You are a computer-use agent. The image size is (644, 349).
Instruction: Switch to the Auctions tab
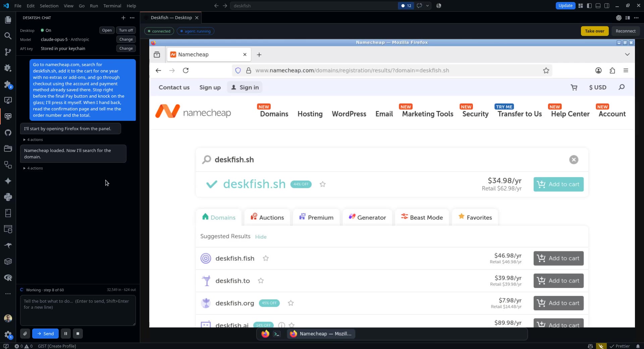point(267,217)
